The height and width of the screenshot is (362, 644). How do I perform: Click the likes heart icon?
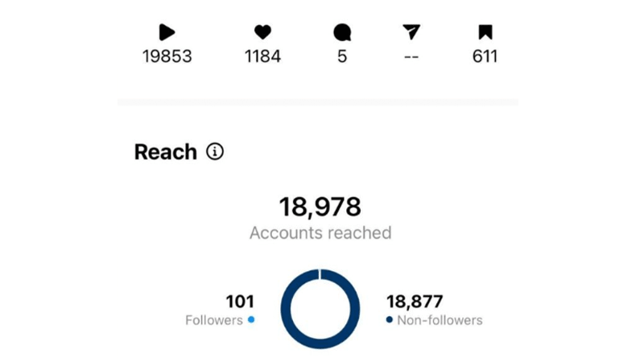[262, 32]
